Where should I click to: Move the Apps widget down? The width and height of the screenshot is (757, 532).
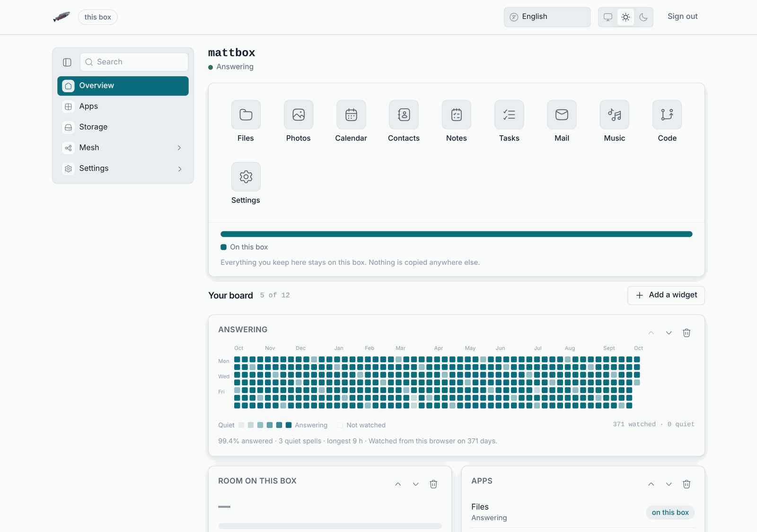(x=669, y=484)
